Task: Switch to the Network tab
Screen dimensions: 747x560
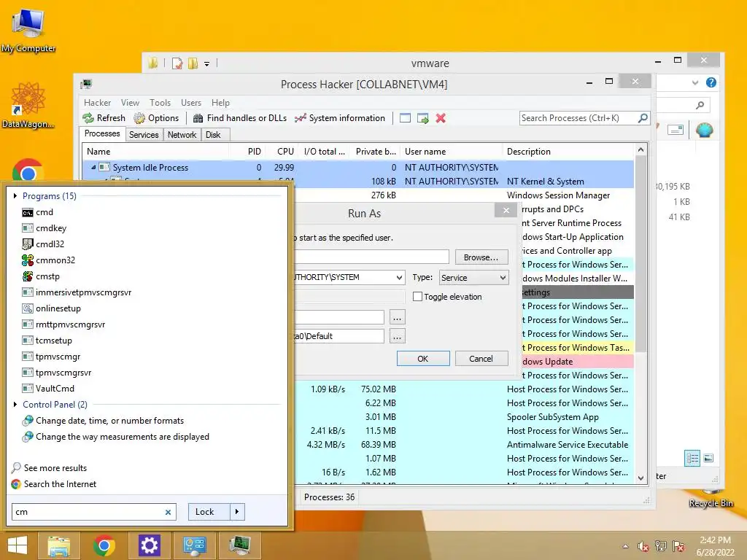Action: 182,135
